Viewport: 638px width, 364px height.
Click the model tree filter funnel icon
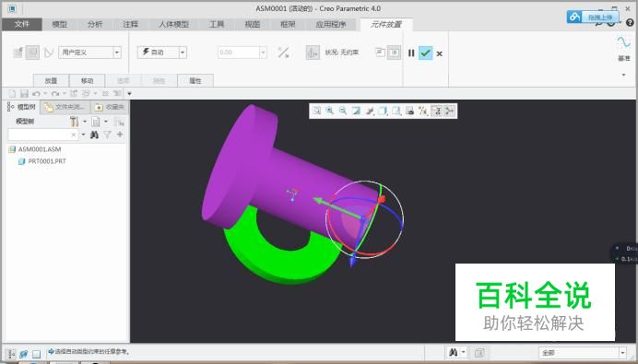point(108,135)
